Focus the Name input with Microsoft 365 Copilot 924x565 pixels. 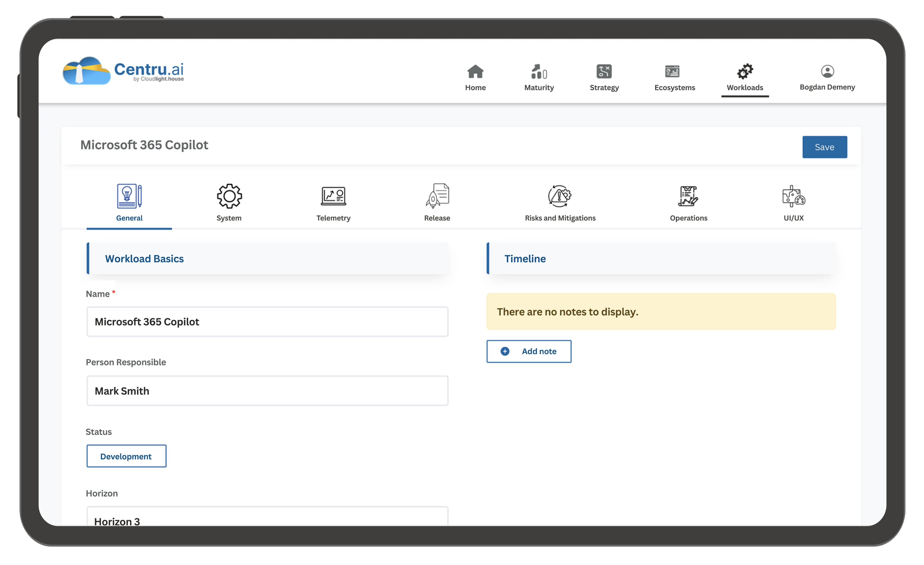(267, 322)
